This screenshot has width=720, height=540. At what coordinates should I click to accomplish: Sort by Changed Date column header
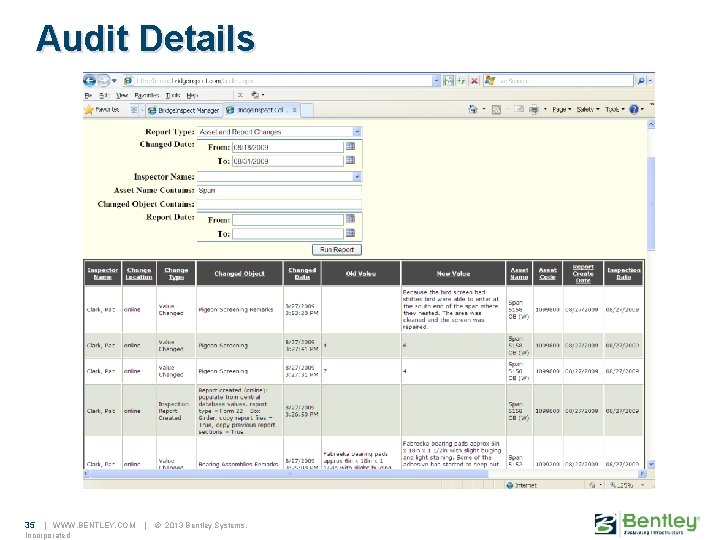pos(302,274)
